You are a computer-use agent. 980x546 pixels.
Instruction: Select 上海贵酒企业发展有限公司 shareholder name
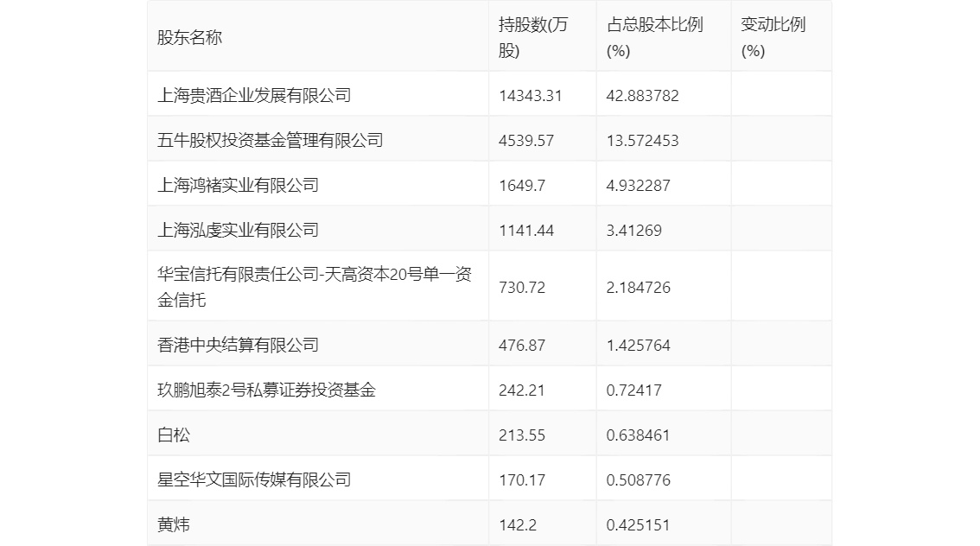[x=254, y=96]
